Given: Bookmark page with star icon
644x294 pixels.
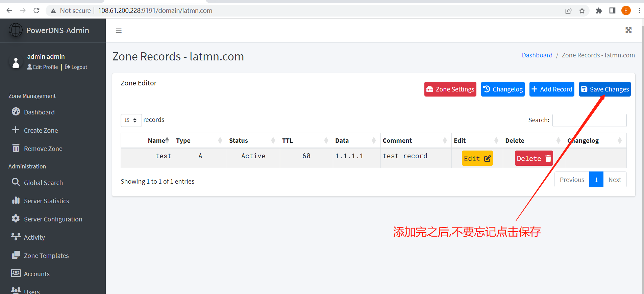Looking at the screenshot, I should (x=582, y=11).
